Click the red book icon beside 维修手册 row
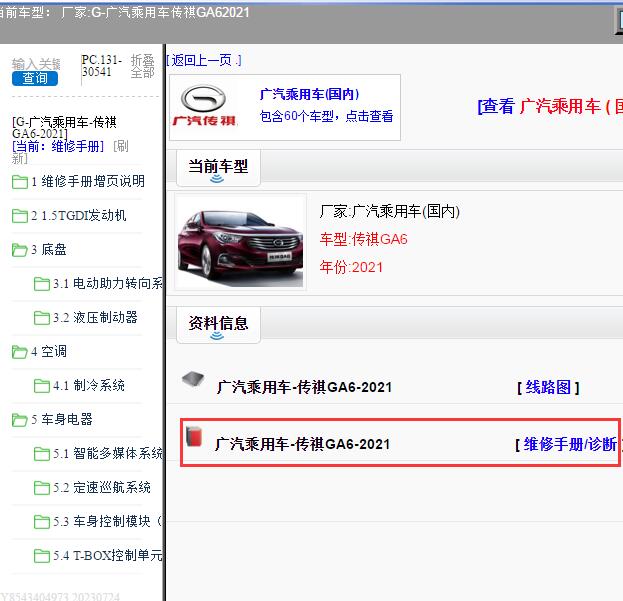 [194, 437]
